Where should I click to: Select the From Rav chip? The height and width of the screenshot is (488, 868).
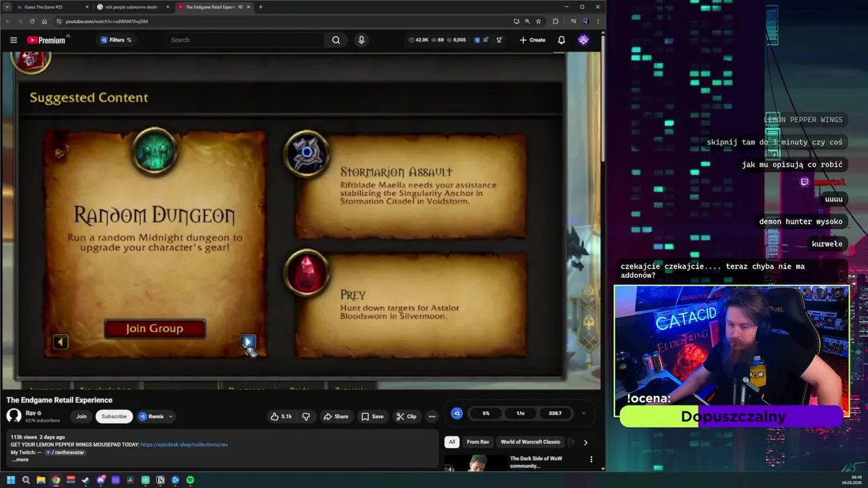tap(478, 442)
